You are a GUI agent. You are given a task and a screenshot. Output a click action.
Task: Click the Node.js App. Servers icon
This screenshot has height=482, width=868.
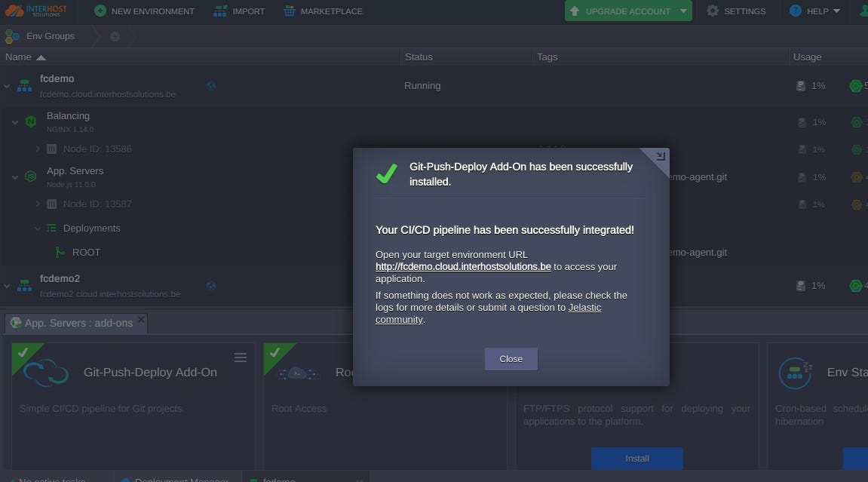pos(31,177)
